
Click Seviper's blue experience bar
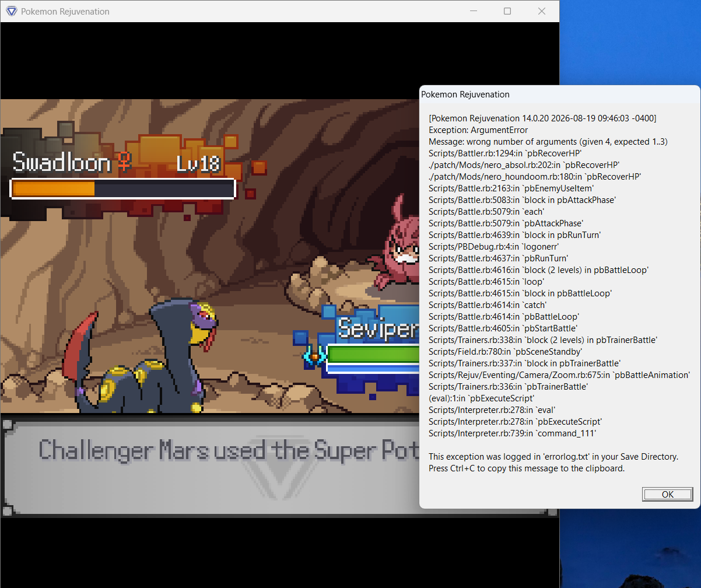(x=374, y=368)
